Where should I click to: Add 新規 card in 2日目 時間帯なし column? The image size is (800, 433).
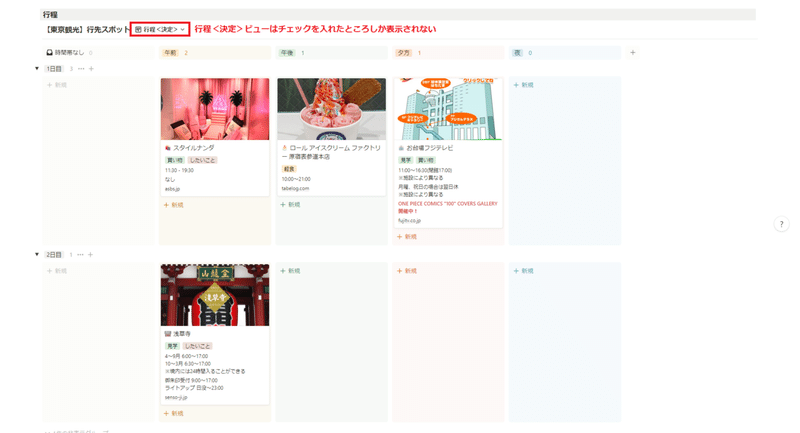(x=57, y=271)
